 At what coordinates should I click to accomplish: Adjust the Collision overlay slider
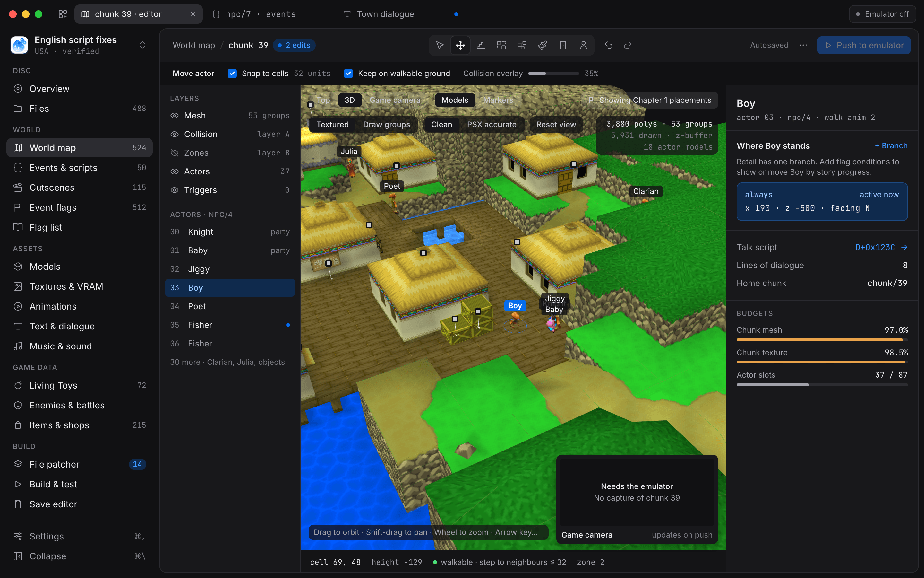pyautogui.click(x=554, y=74)
